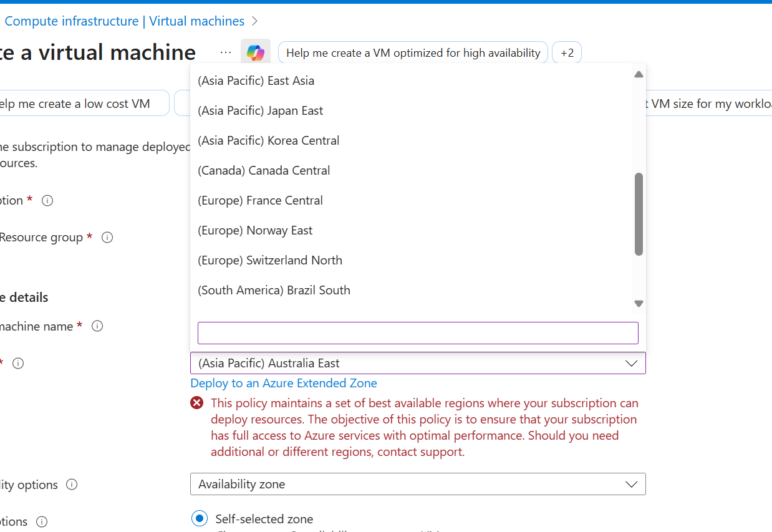Click Help me create a VM optimized suggestion
Viewport: 772px width, 532px height.
tap(413, 53)
